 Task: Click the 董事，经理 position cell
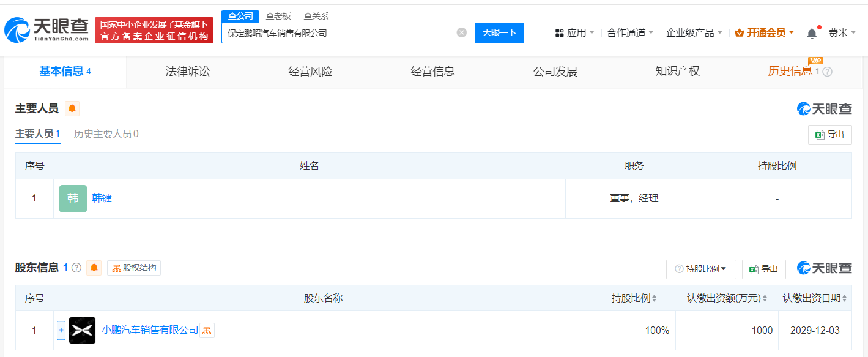coord(634,198)
